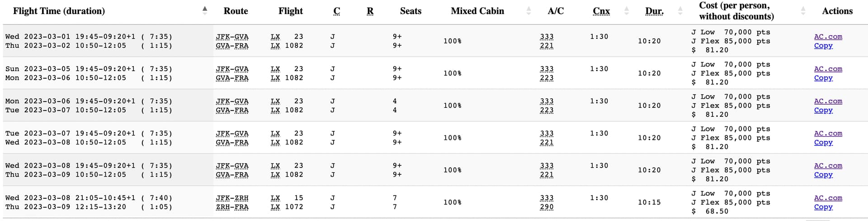The height and width of the screenshot is (221, 868).
Task: Copy the JFK-ZRH itinerary row
Action: (823, 207)
